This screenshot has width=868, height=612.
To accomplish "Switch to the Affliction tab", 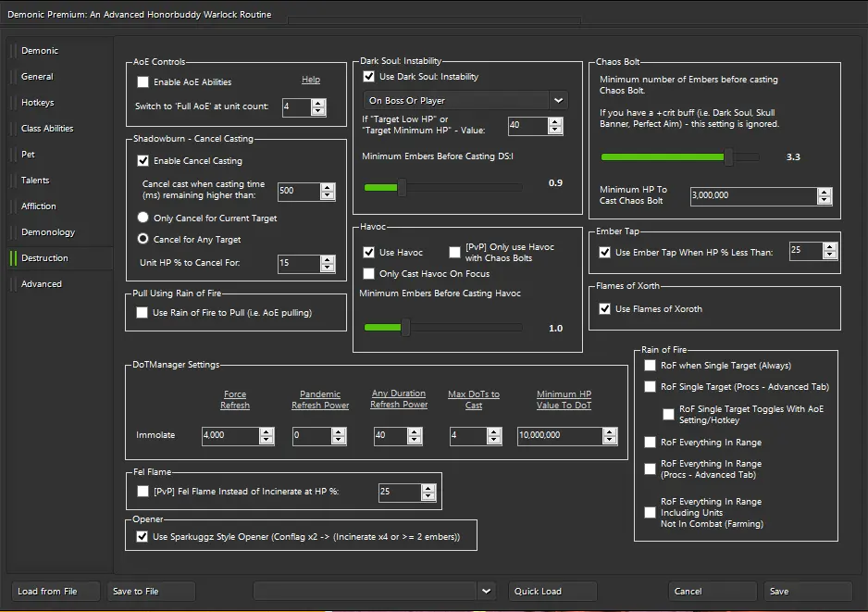I will point(38,206).
